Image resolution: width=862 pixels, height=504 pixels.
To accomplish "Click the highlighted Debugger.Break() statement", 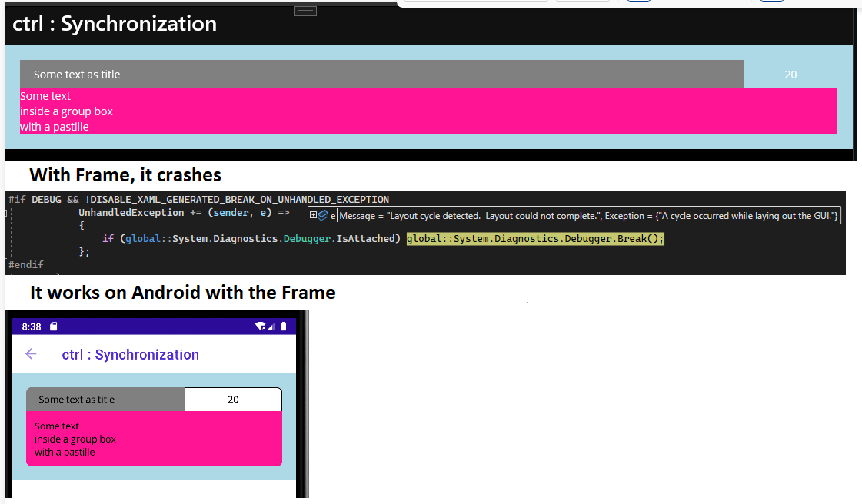I will click(535, 239).
